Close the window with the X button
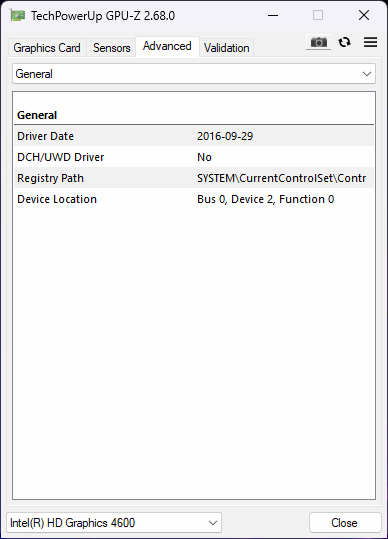The height and width of the screenshot is (539, 388). pos(364,15)
